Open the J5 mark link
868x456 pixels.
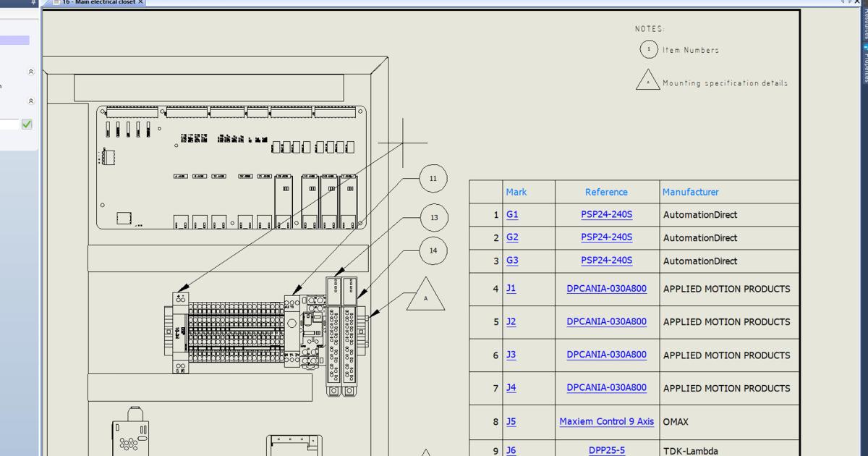511,421
